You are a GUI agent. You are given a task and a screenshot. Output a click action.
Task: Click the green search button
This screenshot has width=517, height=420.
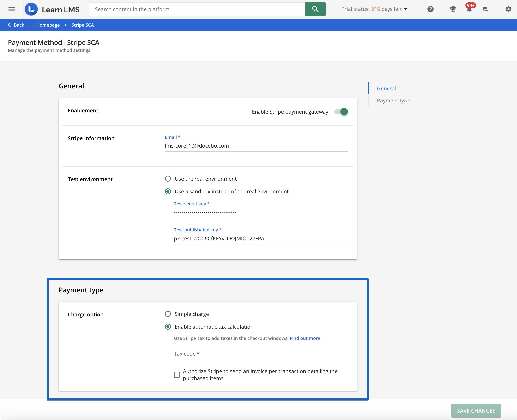click(x=315, y=9)
